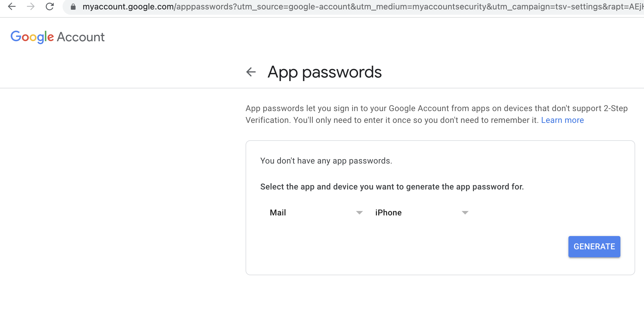Viewport: 644px width, 310px height.
Task: Click the 2-Step Verification description paragraph
Action: click(437, 114)
